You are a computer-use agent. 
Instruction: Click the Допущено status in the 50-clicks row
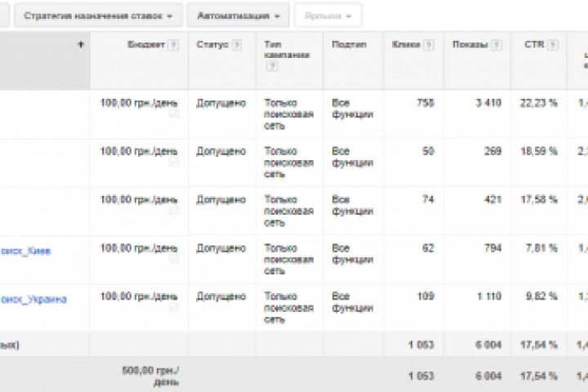click(220, 151)
